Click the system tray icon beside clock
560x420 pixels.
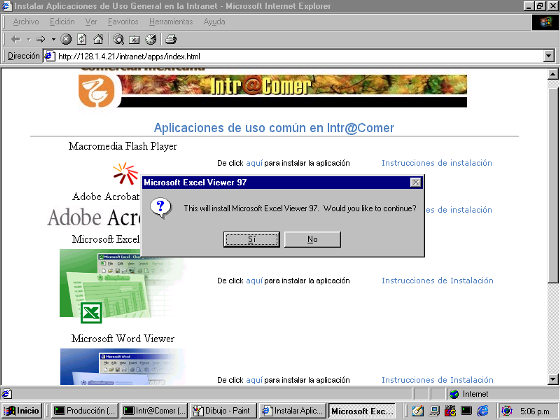point(507,411)
